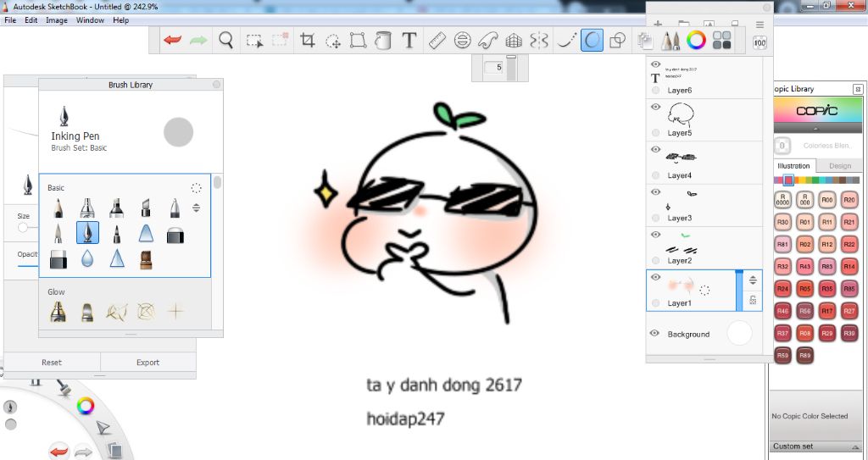Open the Edit menu
Image resolution: width=868 pixels, height=460 pixels.
click(31, 20)
